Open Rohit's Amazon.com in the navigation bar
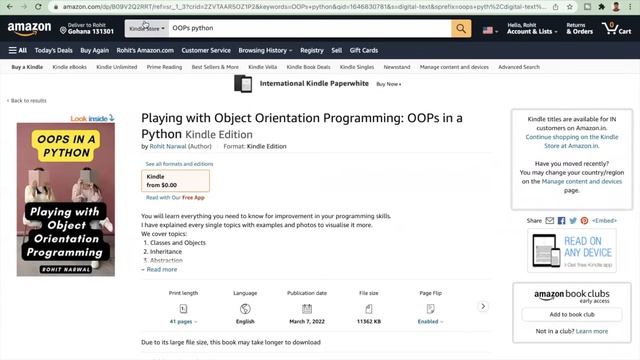Image resolution: width=640 pixels, height=360 pixels. [x=145, y=50]
